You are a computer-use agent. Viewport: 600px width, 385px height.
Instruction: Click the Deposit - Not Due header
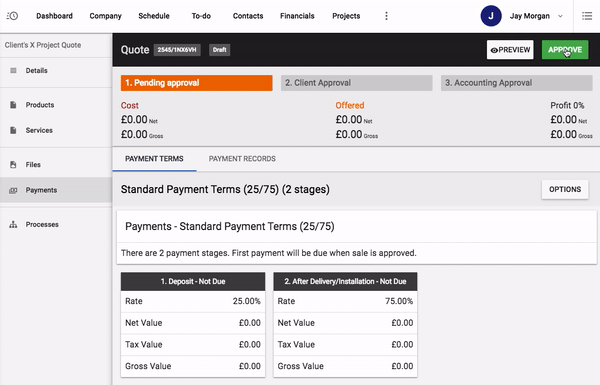[193, 281]
